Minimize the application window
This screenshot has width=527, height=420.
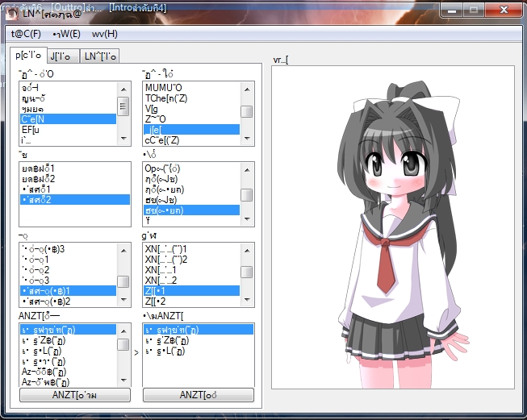click(451, 10)
